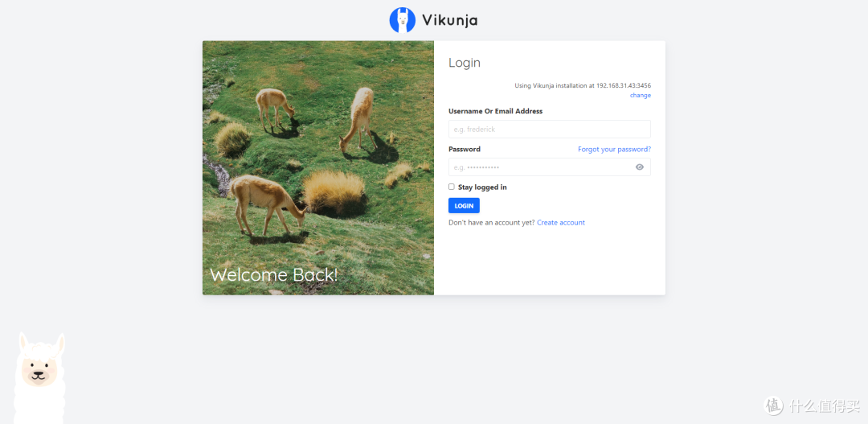
Task: Follow the Forgot your password link
Action: click(x=615, y=149)
